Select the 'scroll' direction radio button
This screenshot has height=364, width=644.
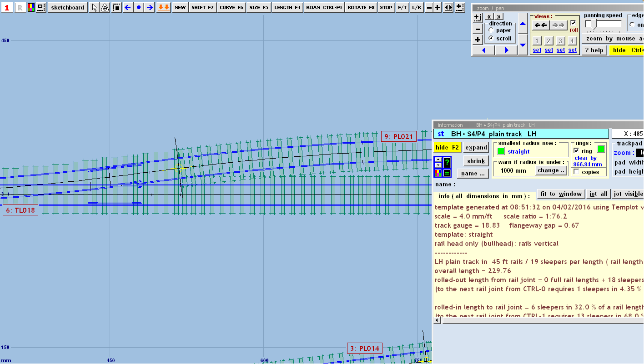[492, 38]
